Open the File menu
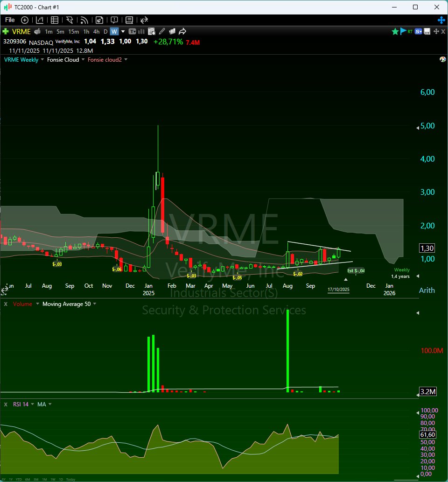 (x=9, y=20)
